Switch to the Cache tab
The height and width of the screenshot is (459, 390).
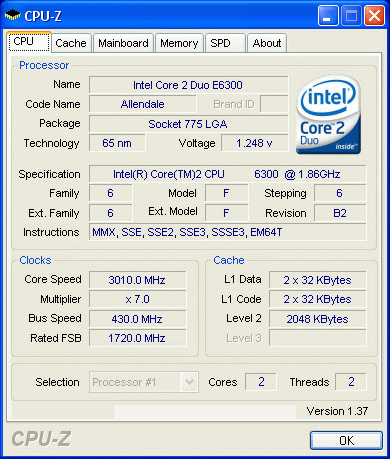[71, 43]
